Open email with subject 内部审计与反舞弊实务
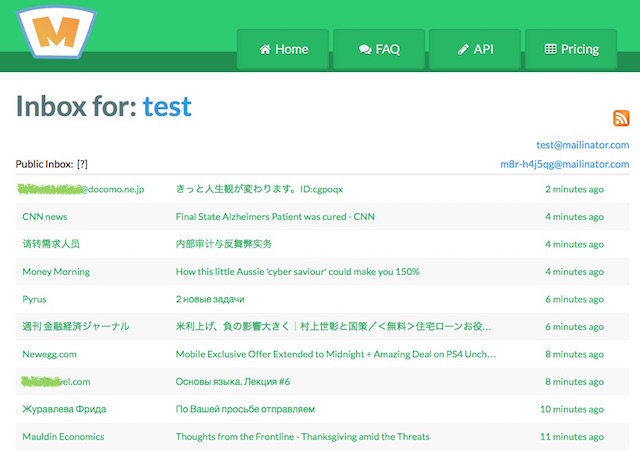The height and width of the screenshot is (451, 640). click(x=224, y=244)
